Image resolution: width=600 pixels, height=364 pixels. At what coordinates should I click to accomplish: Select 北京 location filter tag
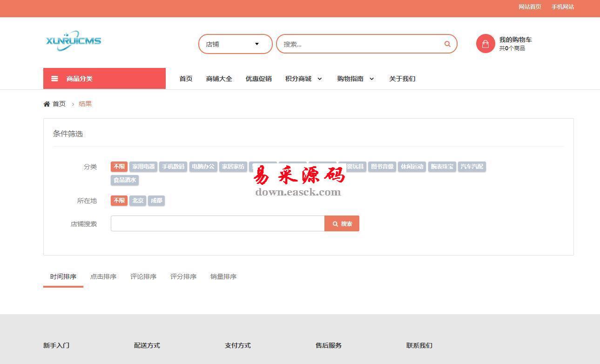click(x=138, y=201)
